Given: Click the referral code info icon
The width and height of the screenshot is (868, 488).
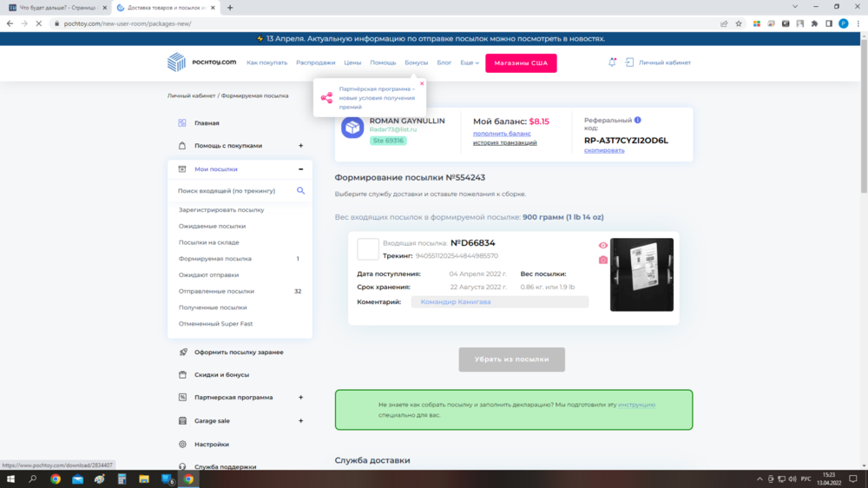Looking at the screenshot, I should [x=638, y=121].
